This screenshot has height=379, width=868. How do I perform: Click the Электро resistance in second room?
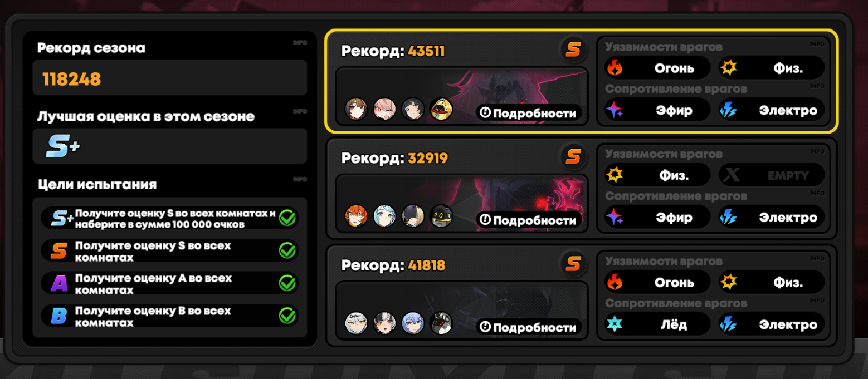pos(772,217)
